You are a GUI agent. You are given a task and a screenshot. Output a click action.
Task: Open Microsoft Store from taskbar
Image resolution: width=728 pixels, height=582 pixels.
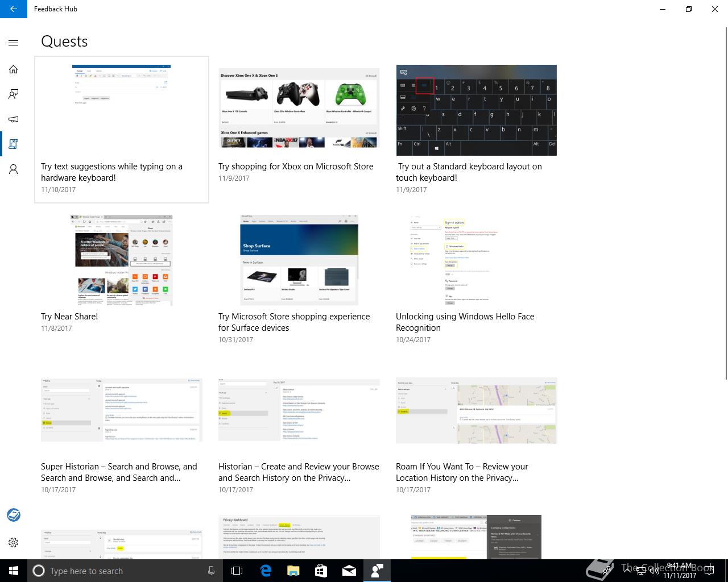(x=321, y=571)
